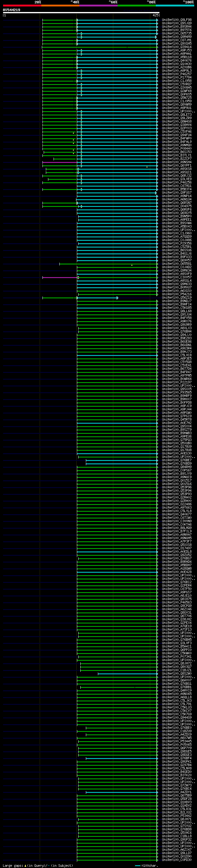Image resolution: width=197 pixels, height=868 pixels.
Task: Select label UniRef100_A9P9U1
Action: 177,108
